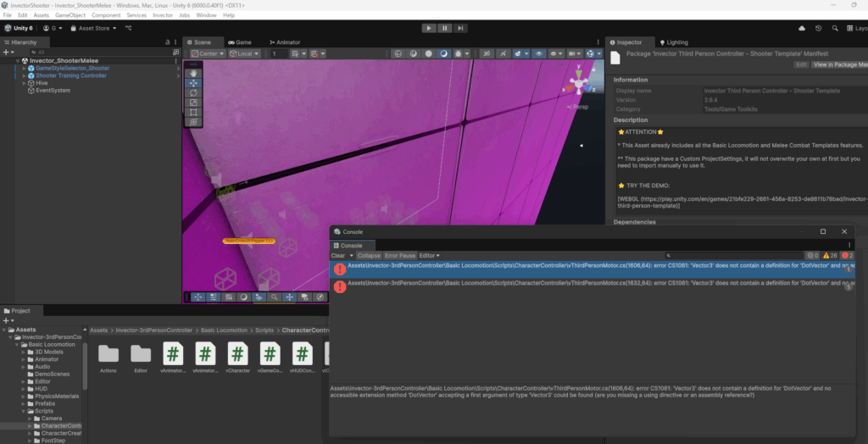The image size is (868, 444).
Task: Click the Hierarchy search field
Action: click(103, 52)
